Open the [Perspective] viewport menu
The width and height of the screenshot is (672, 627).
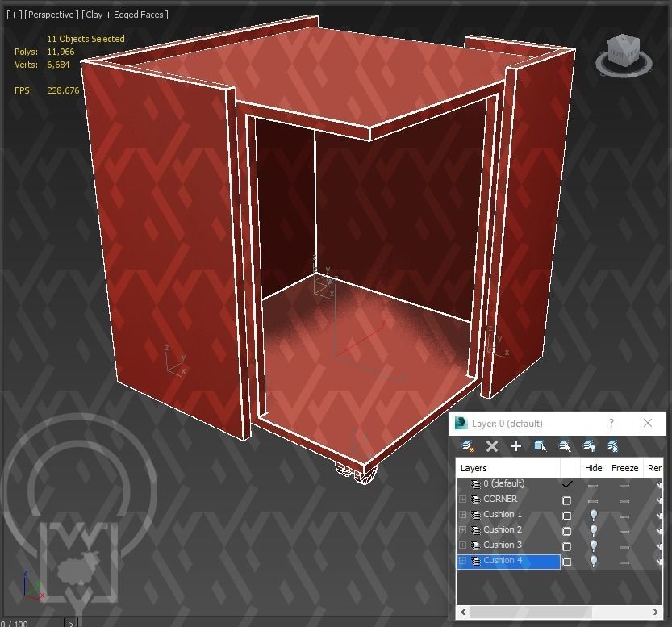[x=52, y=15]
